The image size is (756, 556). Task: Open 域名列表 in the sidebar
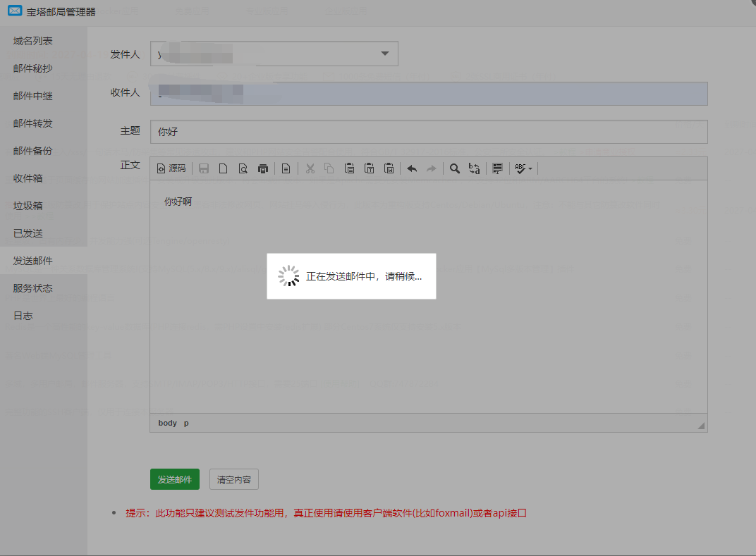(32, 41)
